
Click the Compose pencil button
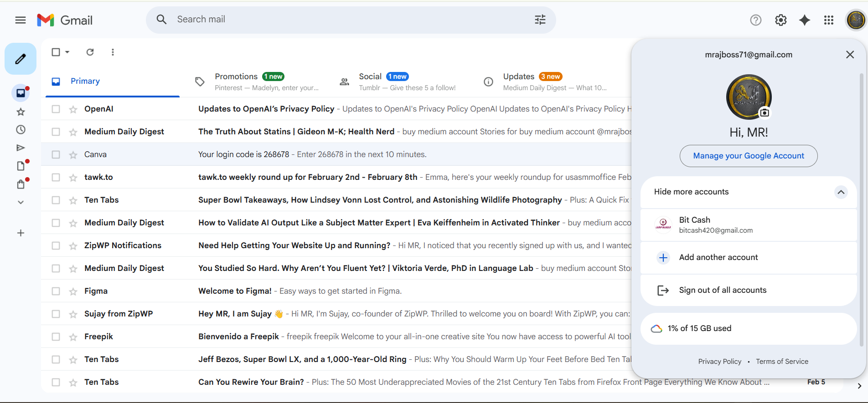[21, 59]
